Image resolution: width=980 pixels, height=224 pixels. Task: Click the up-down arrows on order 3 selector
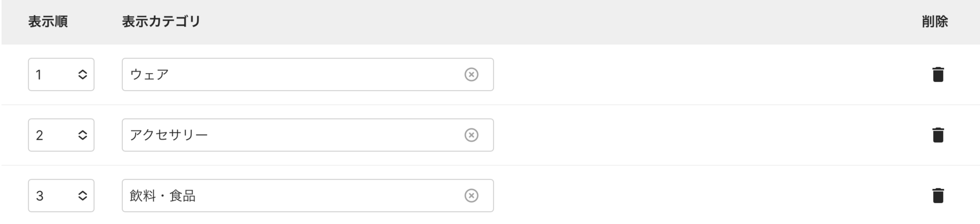click(x=83, y=196)
